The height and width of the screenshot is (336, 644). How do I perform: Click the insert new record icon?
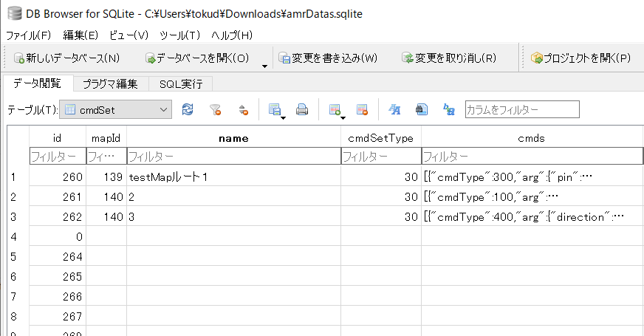pos(335,109)
